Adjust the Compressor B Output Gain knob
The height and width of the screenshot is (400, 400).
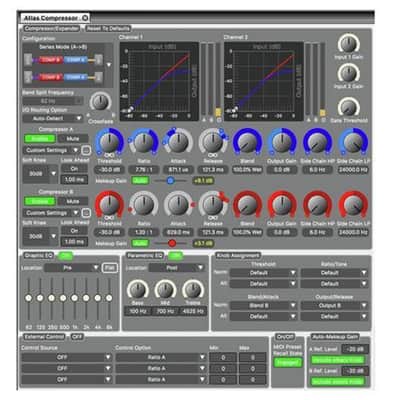(282, 204)
